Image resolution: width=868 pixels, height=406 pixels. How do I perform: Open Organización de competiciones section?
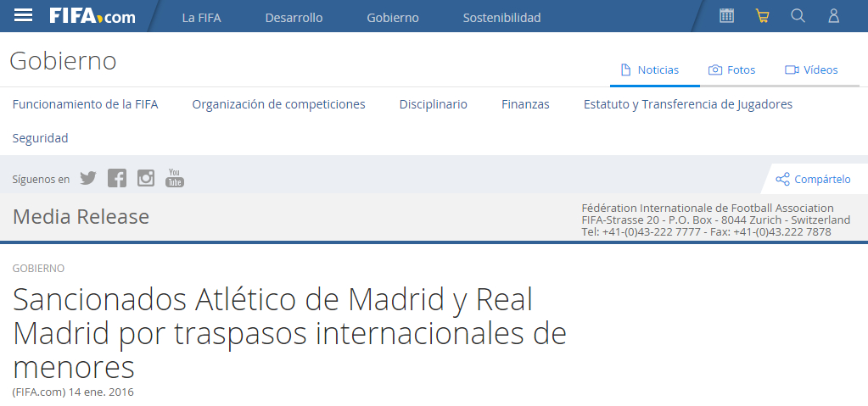pos(278,104)
